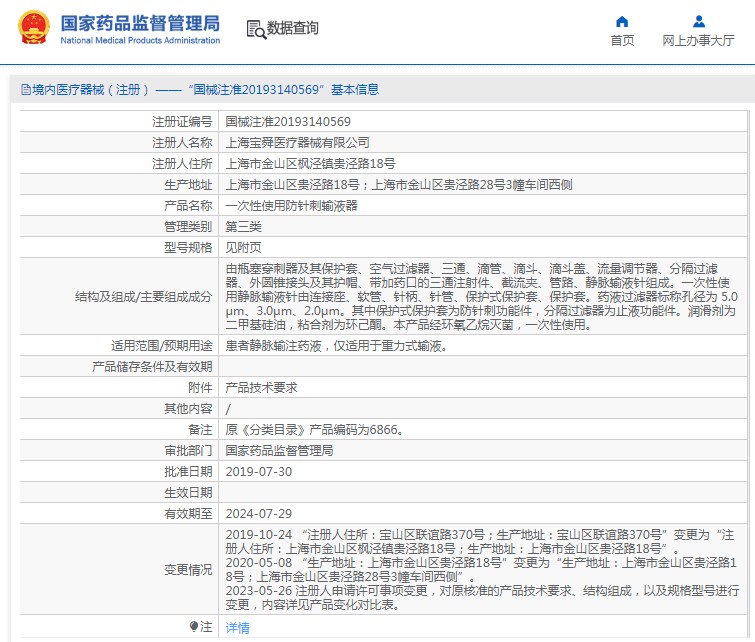Screen dimensions: 755x642
Task: Click the document icon before 境内医疗器械
Action: point(26,90)
